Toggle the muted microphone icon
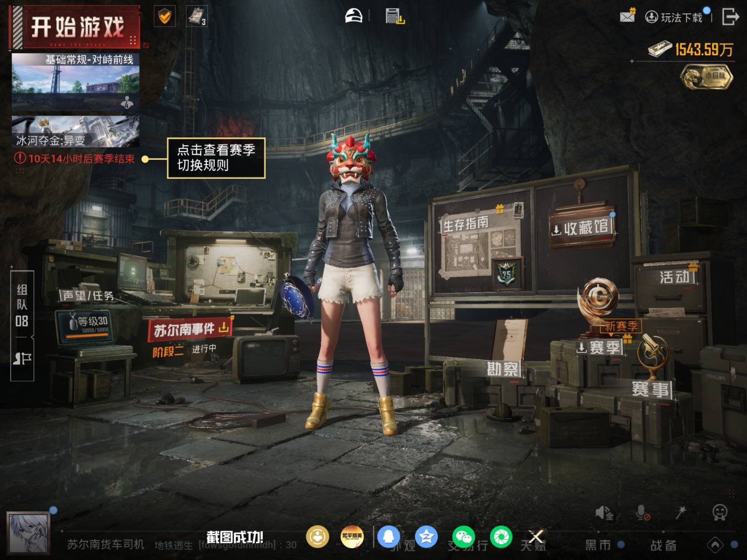The height and width of the screenshot is (560, 747). click(x=643, y=513)
